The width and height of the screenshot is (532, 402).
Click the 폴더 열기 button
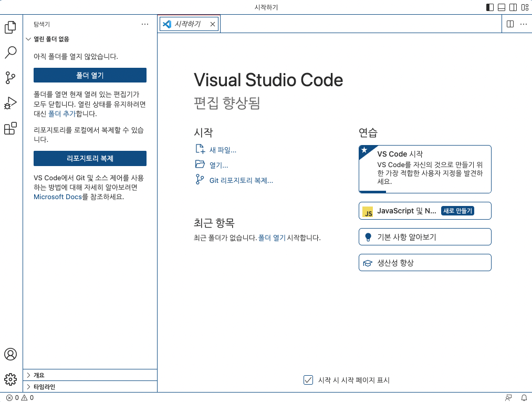90,75
